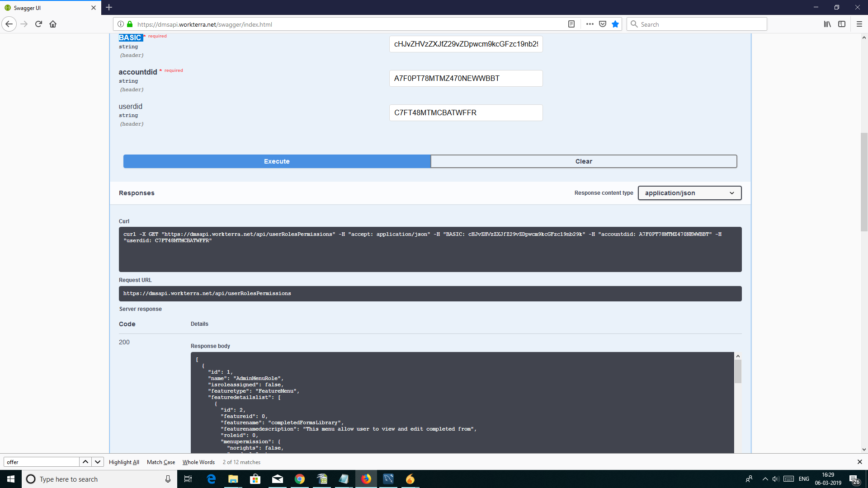Open Microsoft Store from taskbar

pyautogui.click(x=255, y=479)
